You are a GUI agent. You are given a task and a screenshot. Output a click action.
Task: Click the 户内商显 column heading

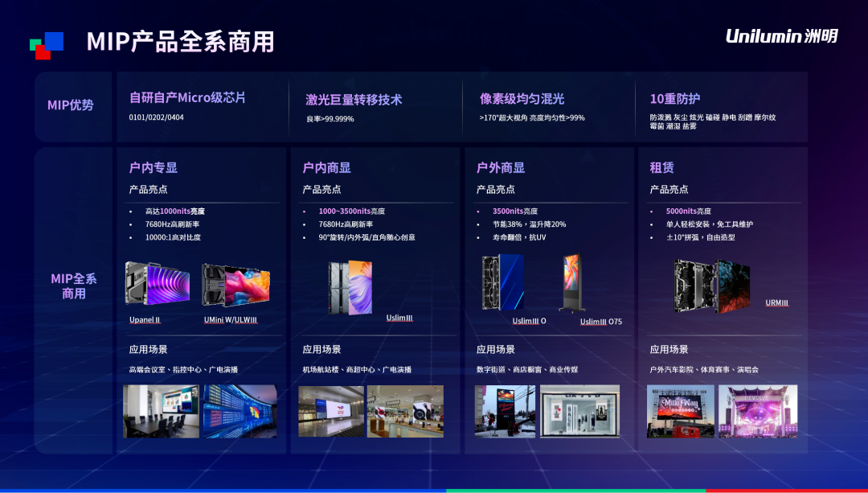pos(326,167)
